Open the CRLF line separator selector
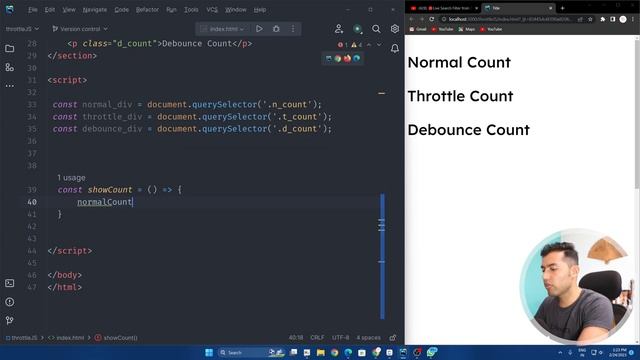This screenshot has width=640, height=360. pyautogui.click(x=317, y=338)
